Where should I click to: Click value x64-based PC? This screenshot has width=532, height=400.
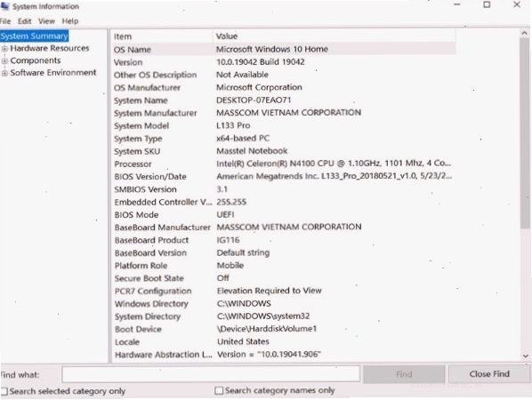243,138
